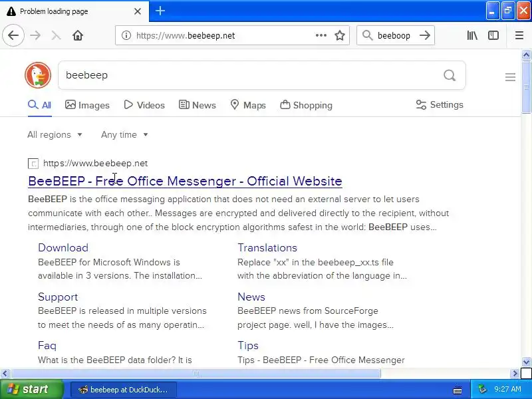Switch to the Videos tab
Image resolution: width=532 pixels, height=399 pixels.
pyautogui.click(x=144, y=105)
